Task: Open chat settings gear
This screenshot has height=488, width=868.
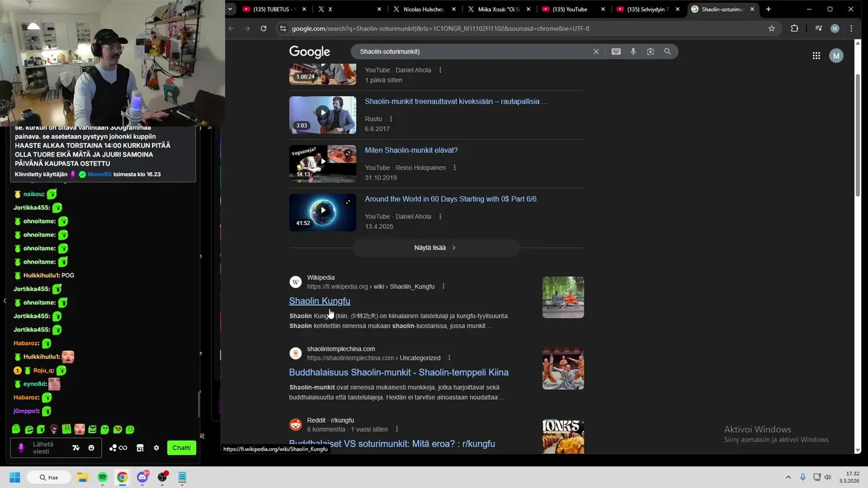Action: 156,448
